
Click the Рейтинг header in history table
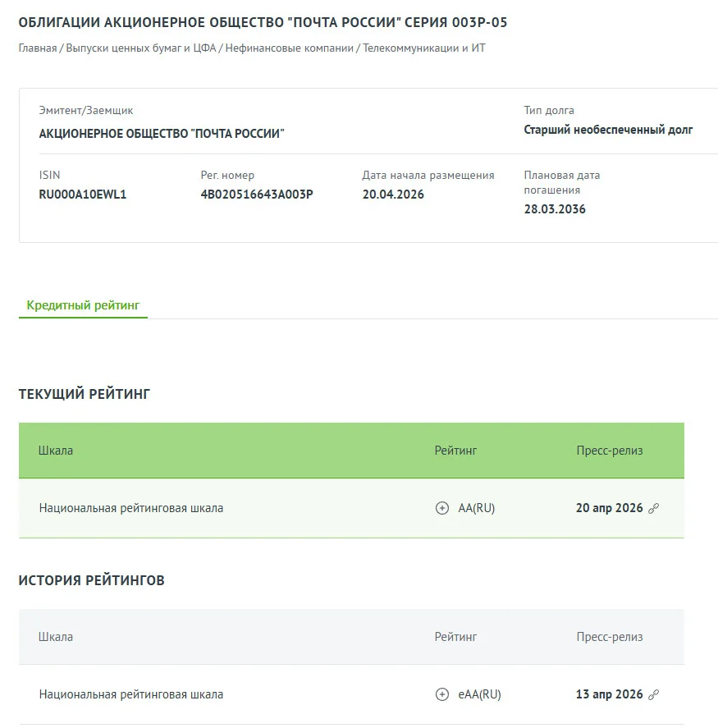[x=455, y=637]
